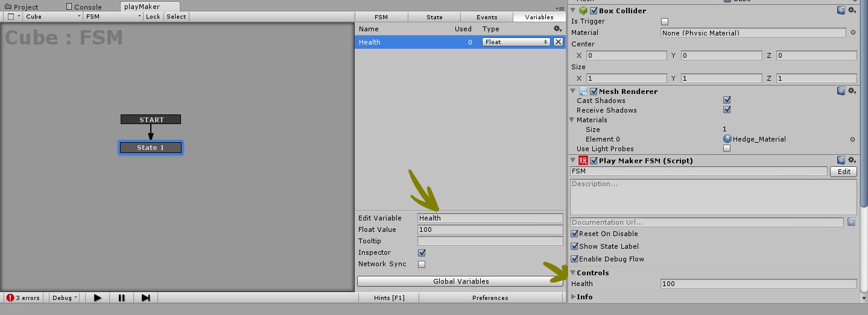Open the Cube game object dropdown
This screenshot has width=868, height=315.
coord(52,16)
